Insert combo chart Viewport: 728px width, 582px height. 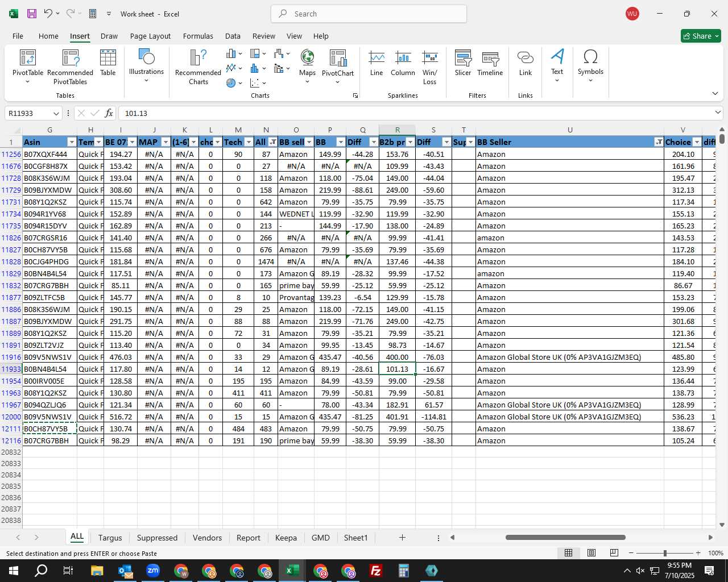[282, 68]
